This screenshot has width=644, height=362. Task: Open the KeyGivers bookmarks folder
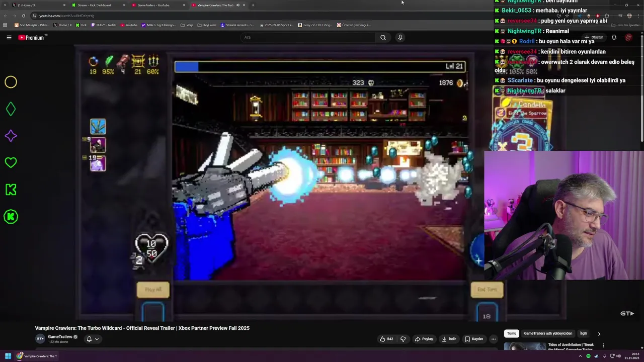pyautogui.click(x=207, y=25)
